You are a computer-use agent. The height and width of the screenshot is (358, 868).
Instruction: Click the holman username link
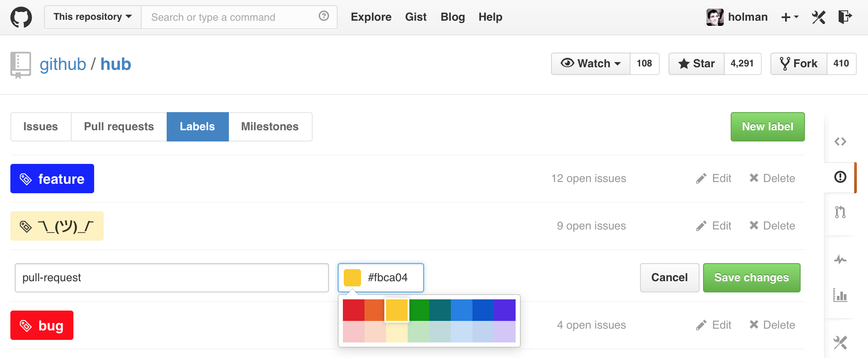click(748, 17)
